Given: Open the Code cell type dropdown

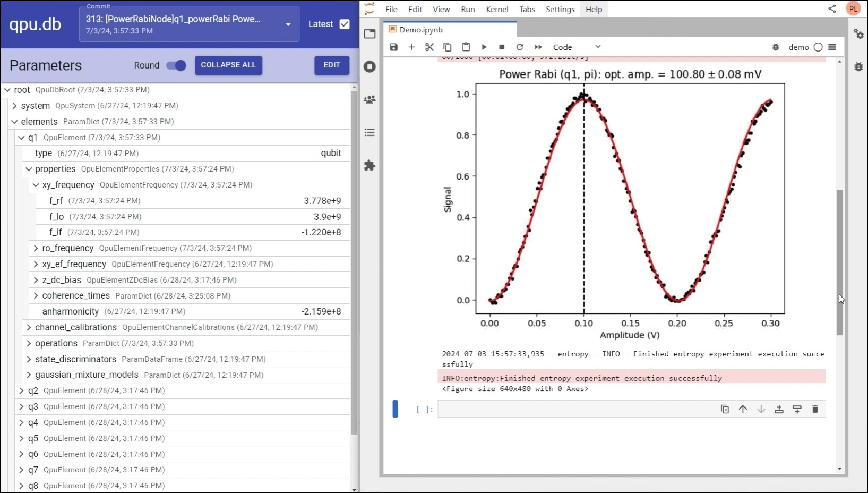Looking at the screenshot, I should tap(577, 47).
